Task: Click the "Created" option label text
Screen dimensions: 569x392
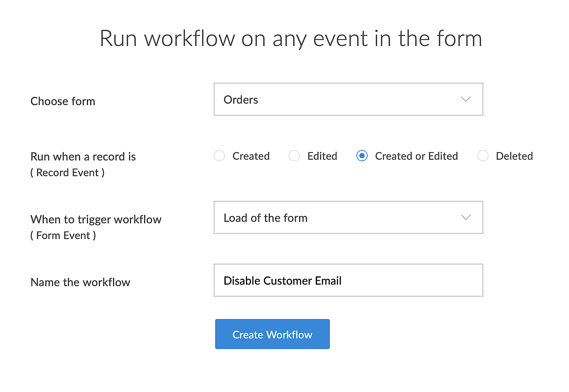Action: 251,156
